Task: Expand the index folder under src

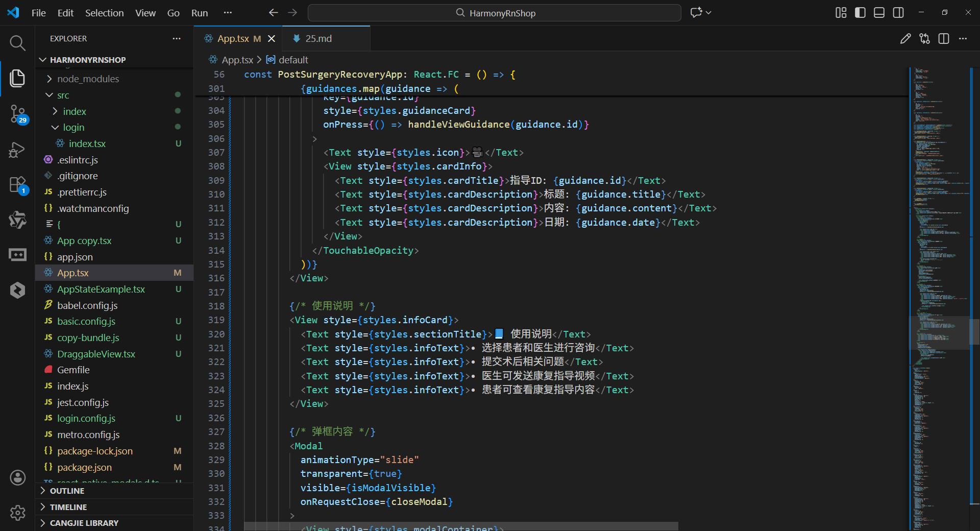Action: [x=114, y=111]
